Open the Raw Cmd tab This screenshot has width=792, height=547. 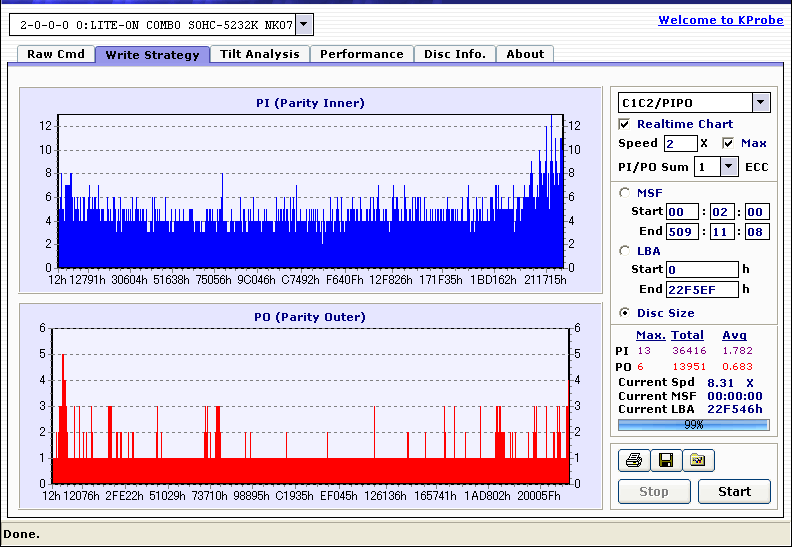point(55,54)
